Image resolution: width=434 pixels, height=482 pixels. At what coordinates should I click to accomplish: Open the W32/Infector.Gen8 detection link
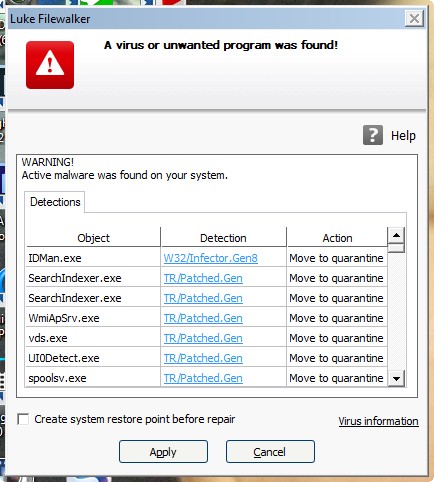(x=211, y=258)
